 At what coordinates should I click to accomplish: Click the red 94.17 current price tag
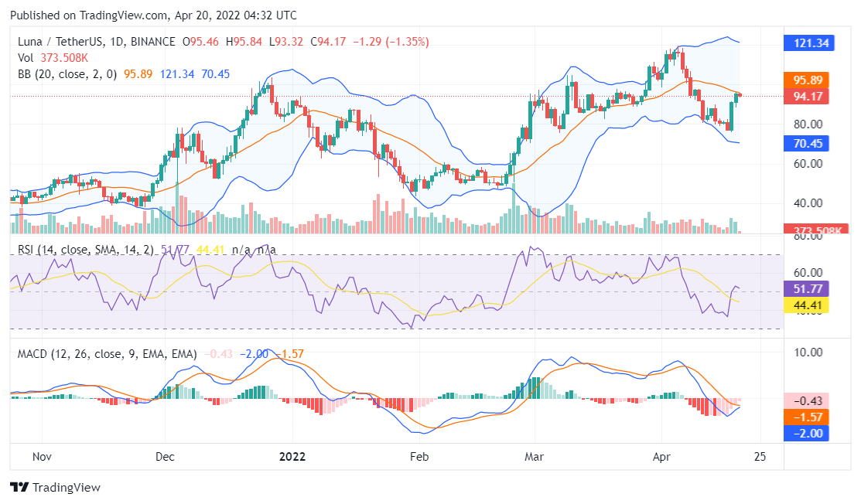pyautogui.click(x=811, y=97)
